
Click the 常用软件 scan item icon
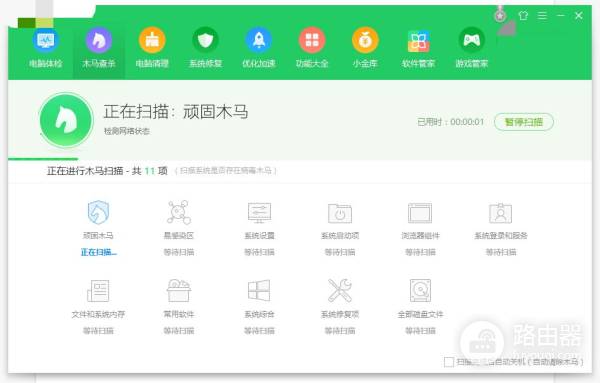[179, 290]
